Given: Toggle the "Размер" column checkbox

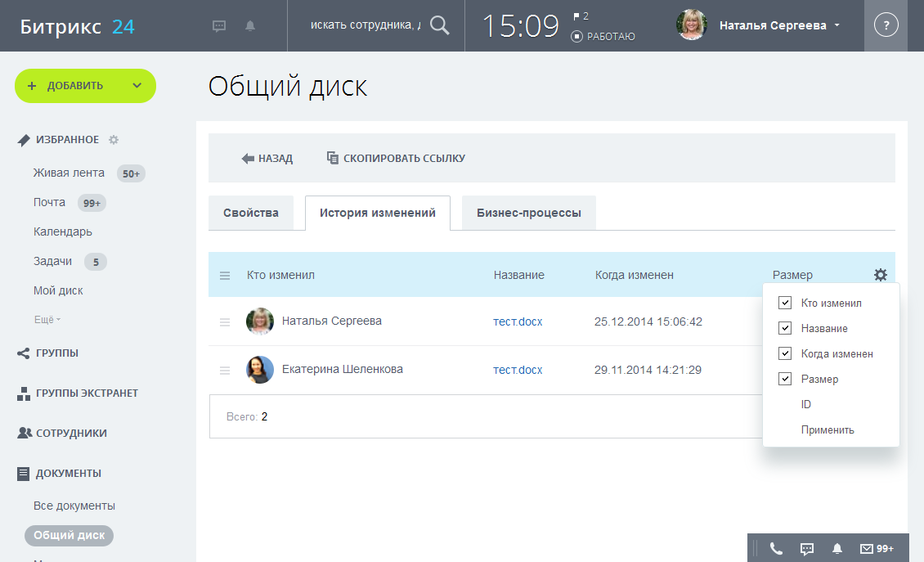Looking at the screenshot, I should click(785, 379).
